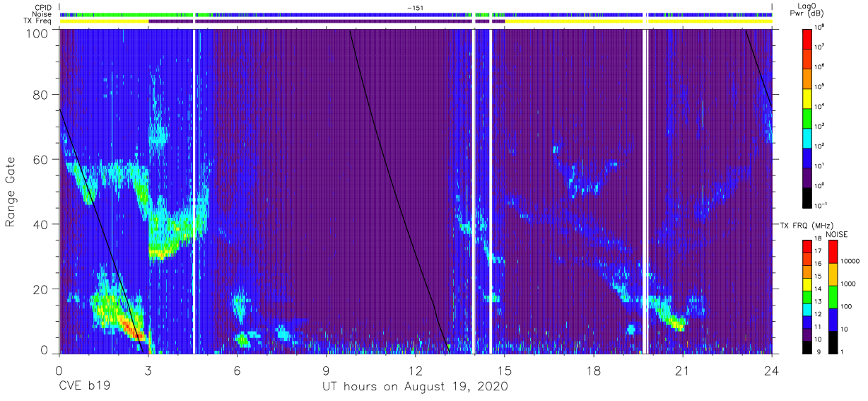868x401 pixels.
Task: Click the 'CVE b19' radar label
Action: click(83, 387)
